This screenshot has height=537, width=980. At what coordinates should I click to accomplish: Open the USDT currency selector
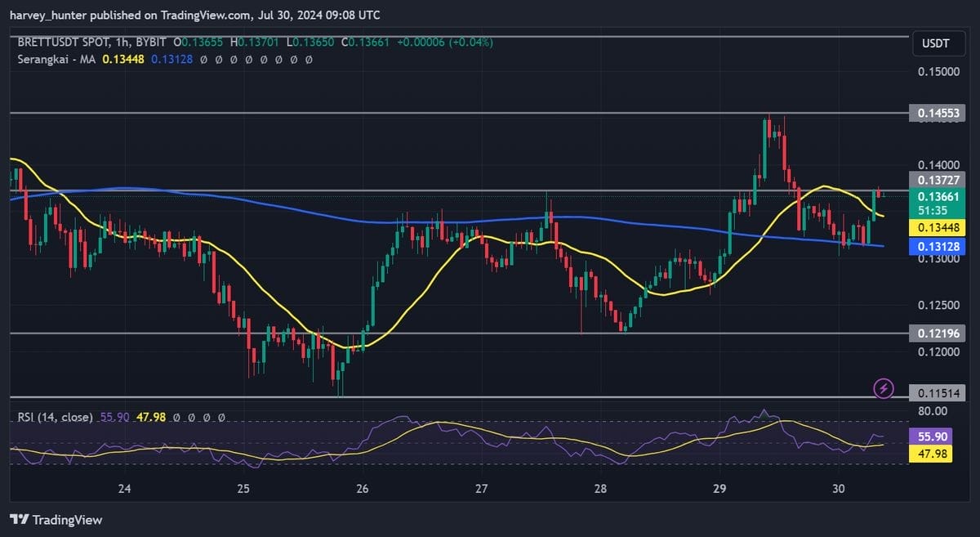click(x=931, y=43)
